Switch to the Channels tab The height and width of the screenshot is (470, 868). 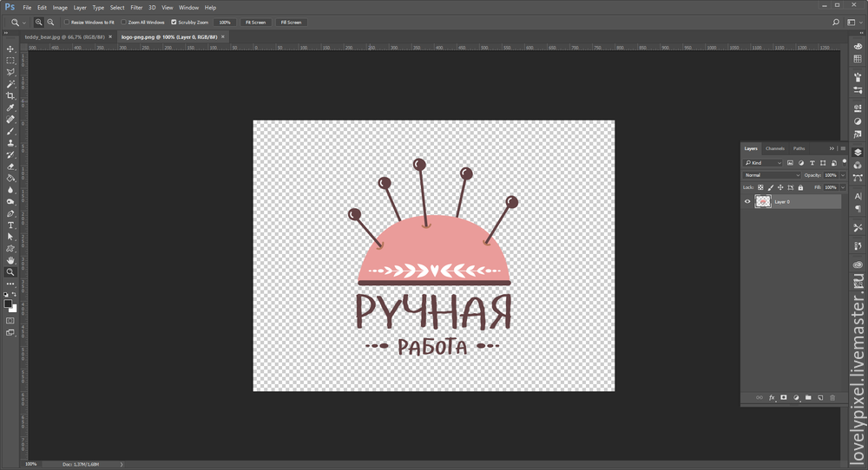pos(774,148)
